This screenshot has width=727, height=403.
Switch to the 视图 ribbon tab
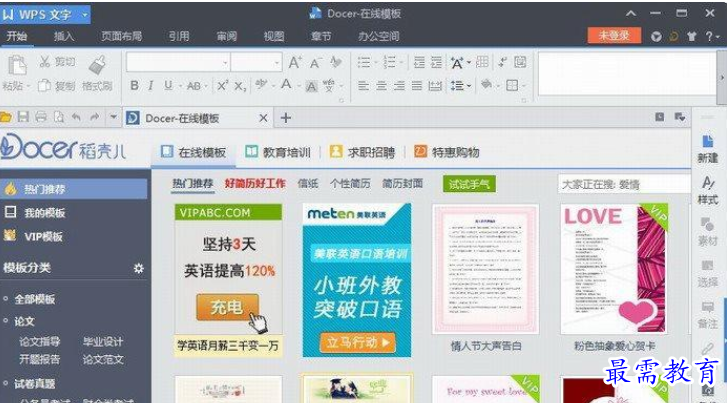click(274, 36)
